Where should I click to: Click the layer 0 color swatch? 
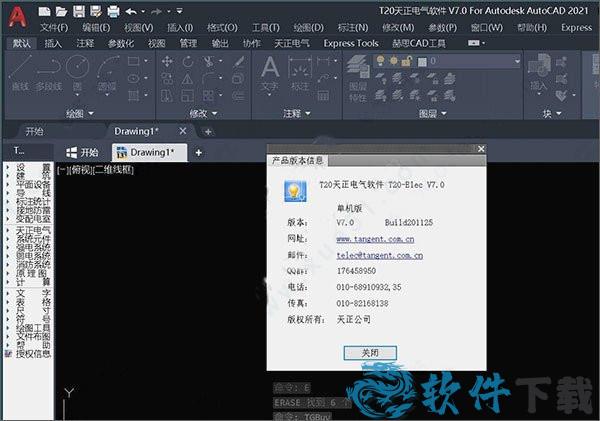click(x=422, y=62)
